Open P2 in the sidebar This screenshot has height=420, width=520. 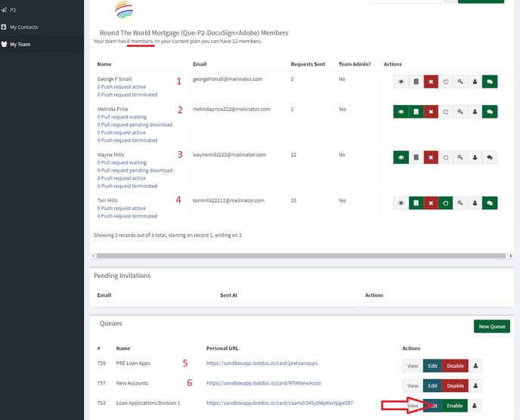13,10
